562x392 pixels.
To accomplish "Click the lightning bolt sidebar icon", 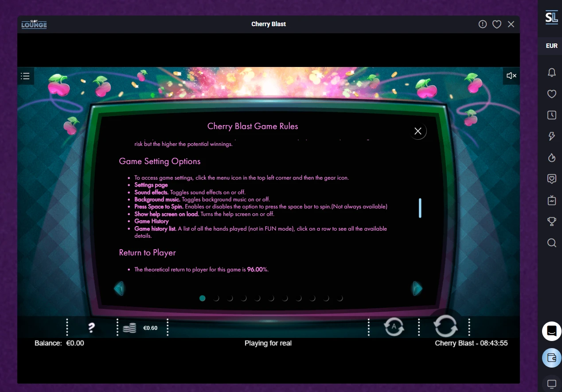I will point(551,136).
